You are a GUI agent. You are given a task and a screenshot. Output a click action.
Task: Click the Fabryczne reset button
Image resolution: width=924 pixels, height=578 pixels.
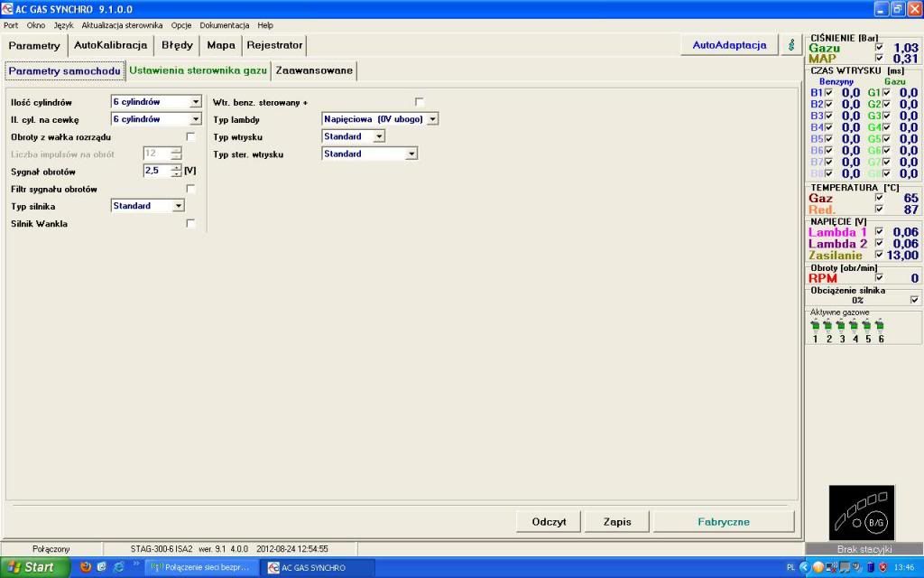[x=724, y=521]
